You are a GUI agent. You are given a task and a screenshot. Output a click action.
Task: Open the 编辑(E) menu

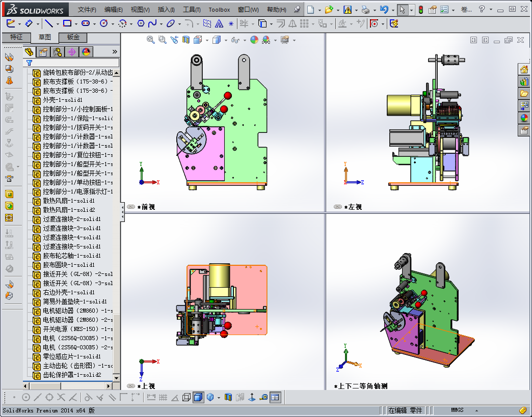pos(113,10)
